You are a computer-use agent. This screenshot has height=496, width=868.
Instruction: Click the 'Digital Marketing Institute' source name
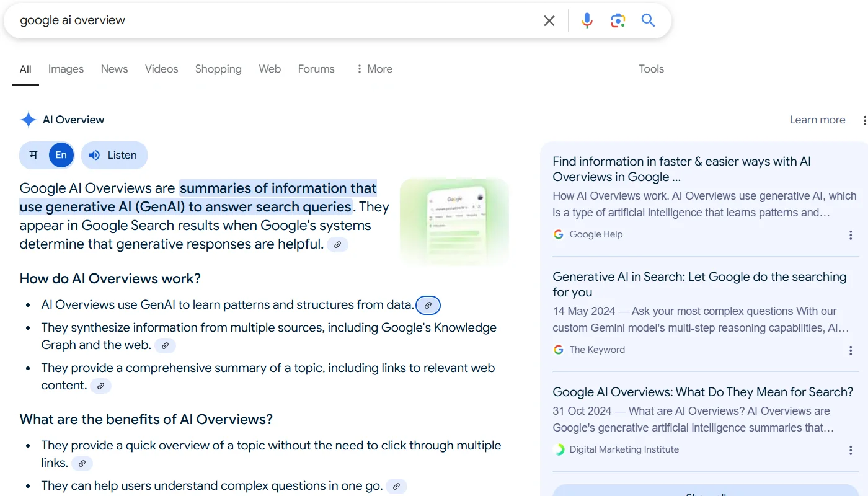pos(624,449)
